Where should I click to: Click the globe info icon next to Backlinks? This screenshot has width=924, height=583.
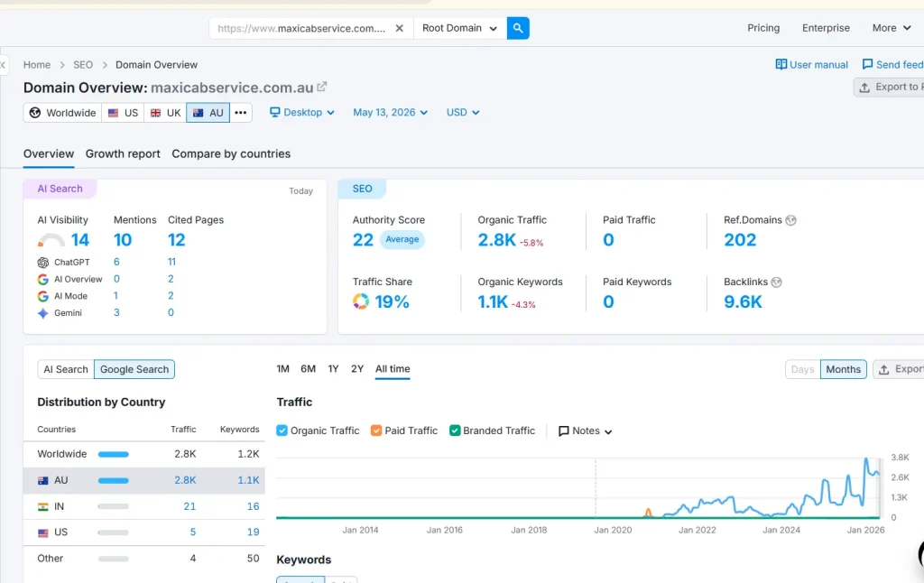pos(777,282)
